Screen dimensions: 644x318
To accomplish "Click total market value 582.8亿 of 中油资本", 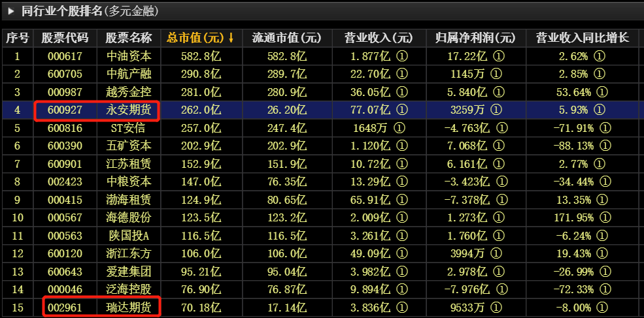I will point(201,56).
